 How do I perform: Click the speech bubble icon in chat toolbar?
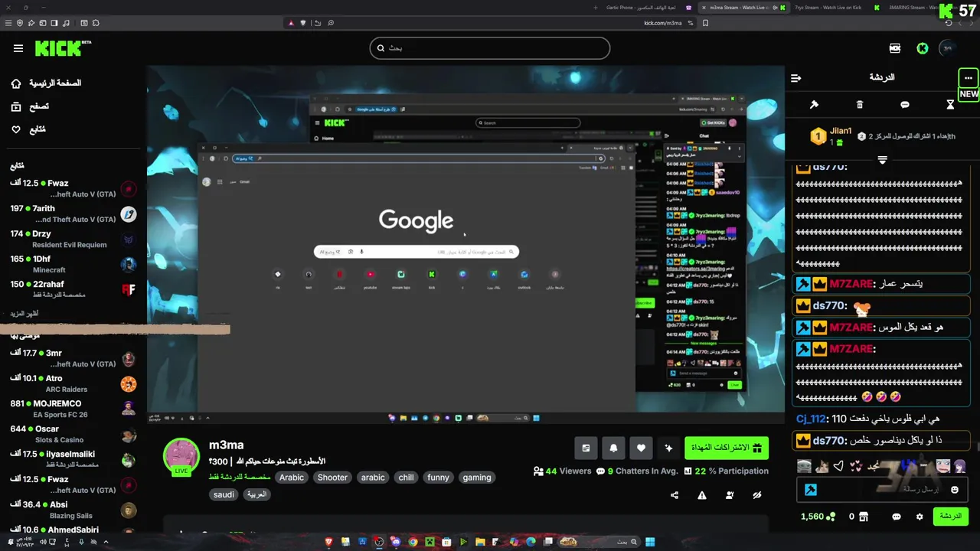[x=905, y=105]
